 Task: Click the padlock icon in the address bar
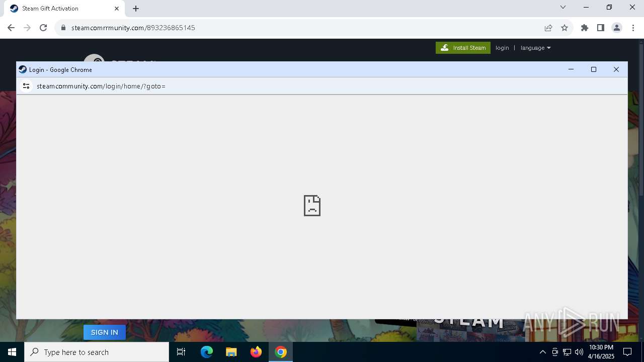[x=63, y=28]
